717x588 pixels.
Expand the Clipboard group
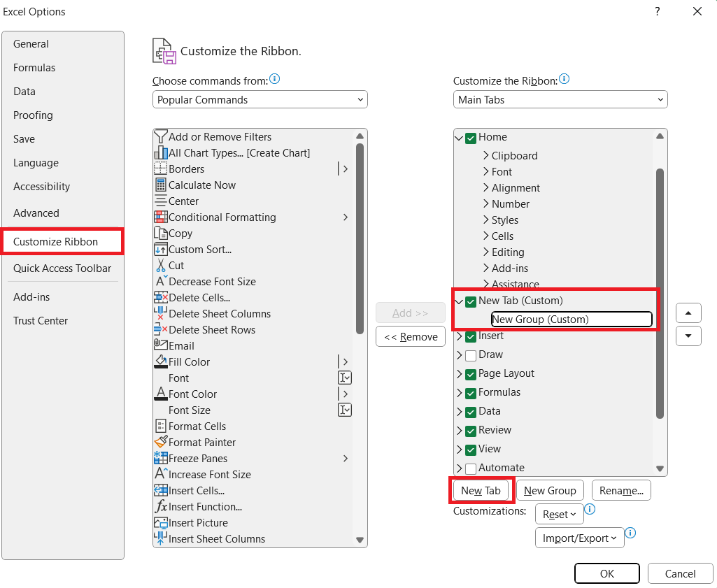click(486, 155)
